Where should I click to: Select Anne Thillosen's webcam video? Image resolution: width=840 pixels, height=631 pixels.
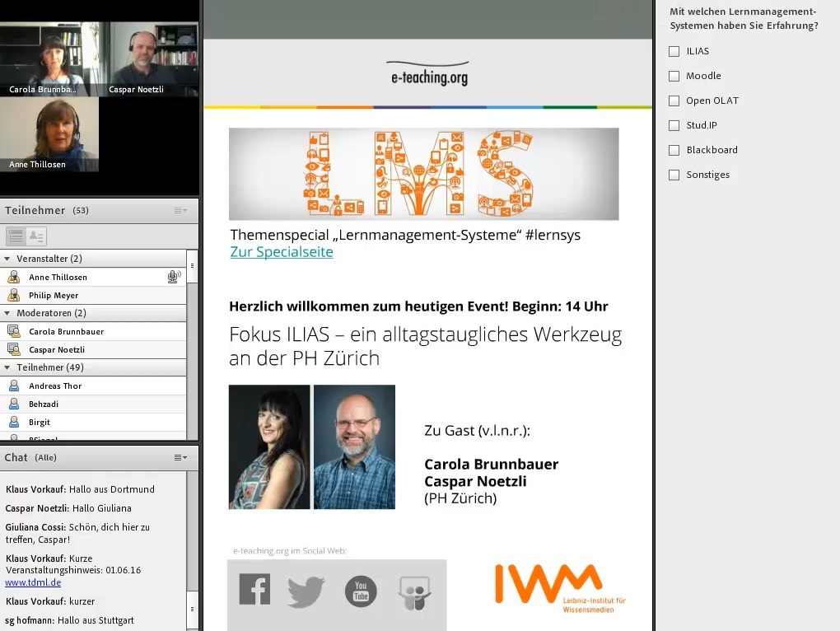(x=49, y=134)
